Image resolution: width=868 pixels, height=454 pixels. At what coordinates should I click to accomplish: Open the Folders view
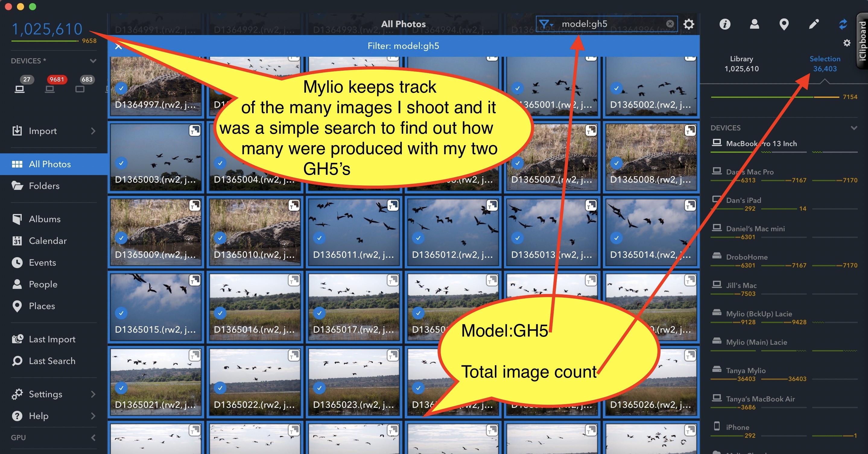(54, 186)
